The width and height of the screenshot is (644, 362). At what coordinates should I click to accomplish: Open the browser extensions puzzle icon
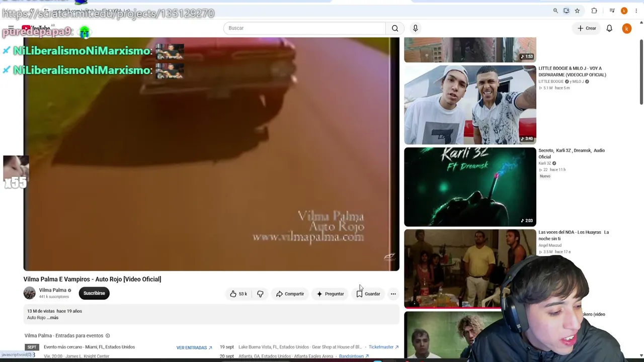coord(594,11)
